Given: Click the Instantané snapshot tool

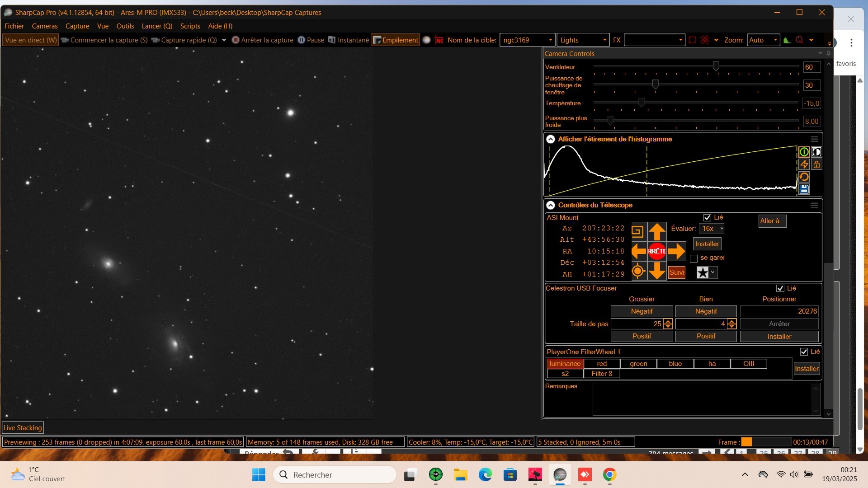Looking at the screenshot, I should pyautogui.click(x=348, y=40).
